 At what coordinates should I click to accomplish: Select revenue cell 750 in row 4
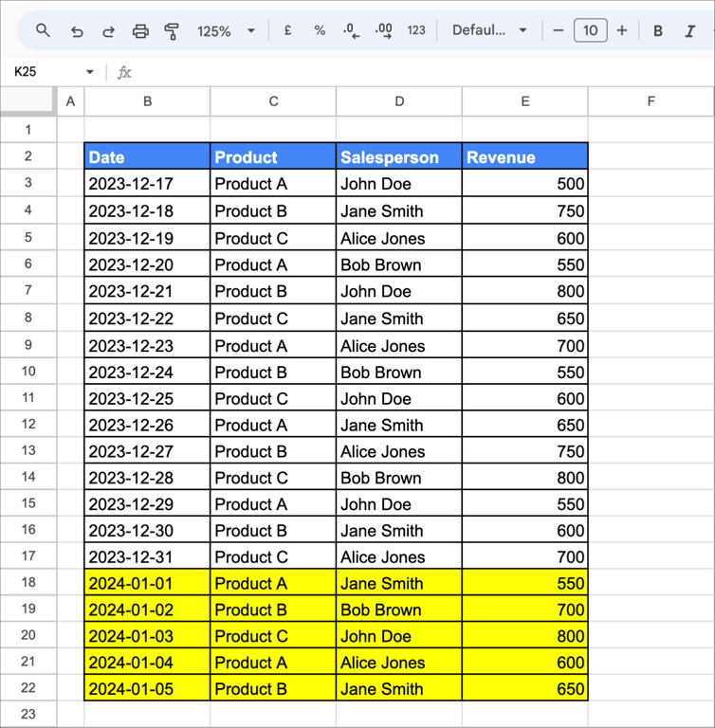pos(525,210)
